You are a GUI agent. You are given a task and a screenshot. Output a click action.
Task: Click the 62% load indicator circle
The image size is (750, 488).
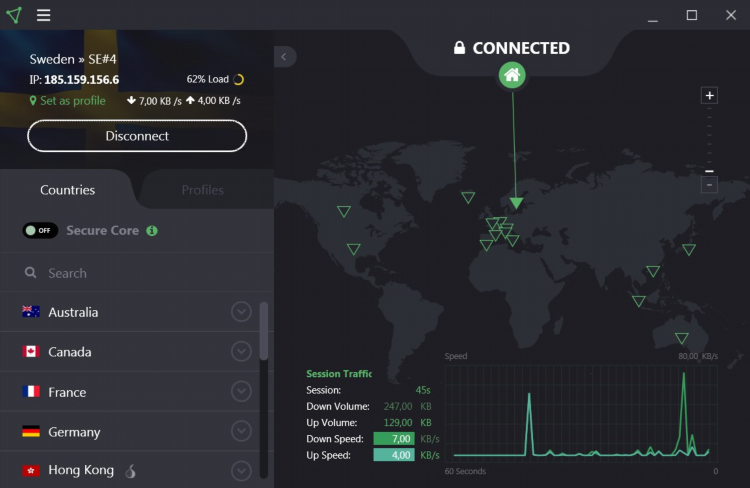(x=238, y=79)
